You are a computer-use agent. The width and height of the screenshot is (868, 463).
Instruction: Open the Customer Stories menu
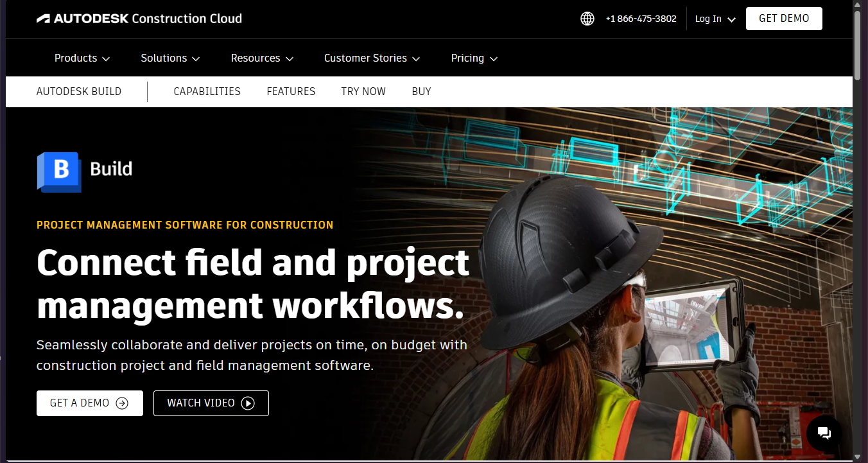(372, 58)
